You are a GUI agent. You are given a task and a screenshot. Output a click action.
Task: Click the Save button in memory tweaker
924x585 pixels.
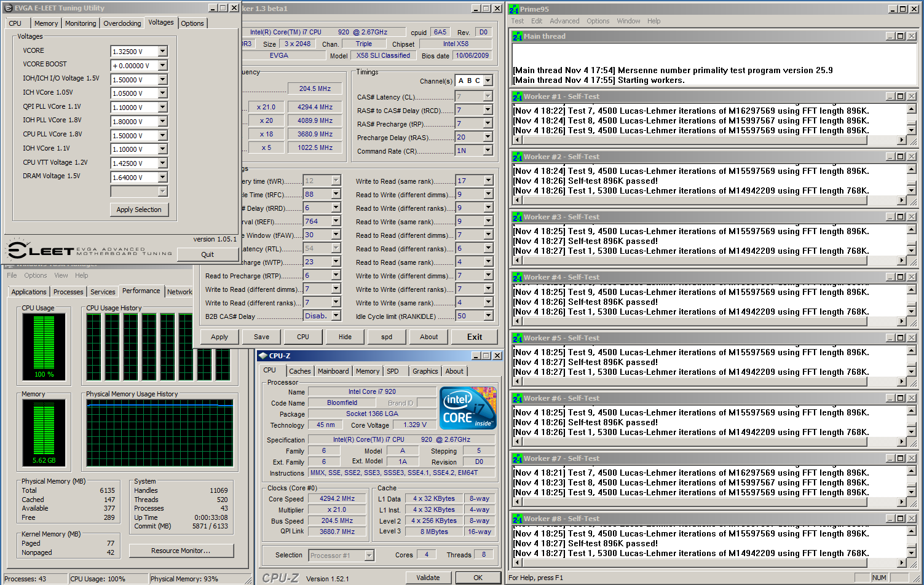click(261, 337)
